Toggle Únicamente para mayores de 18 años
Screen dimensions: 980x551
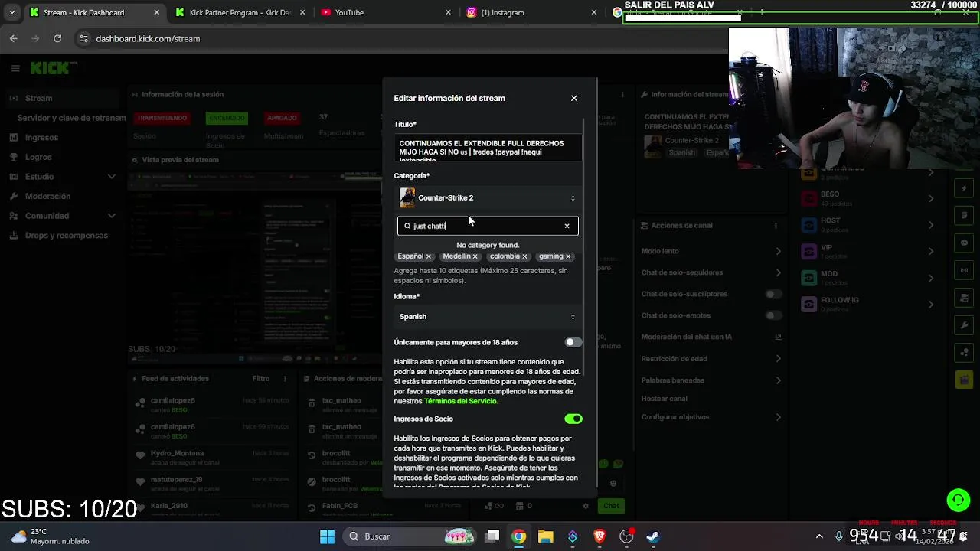coord(573,342)
